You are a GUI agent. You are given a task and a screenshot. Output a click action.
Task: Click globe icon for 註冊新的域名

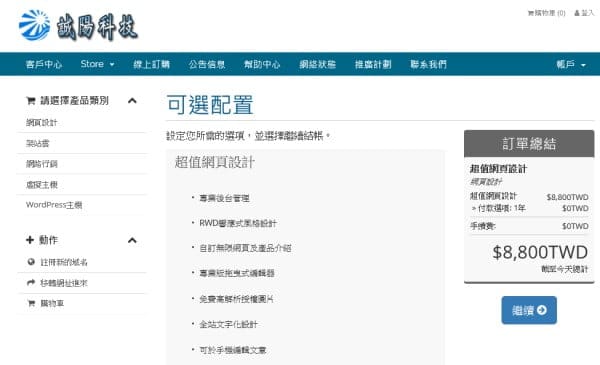31,262
